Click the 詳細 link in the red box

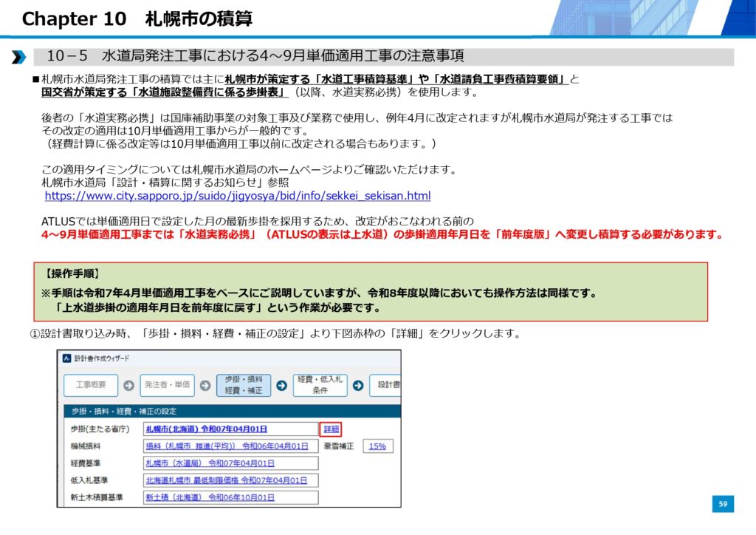[330, 429]
